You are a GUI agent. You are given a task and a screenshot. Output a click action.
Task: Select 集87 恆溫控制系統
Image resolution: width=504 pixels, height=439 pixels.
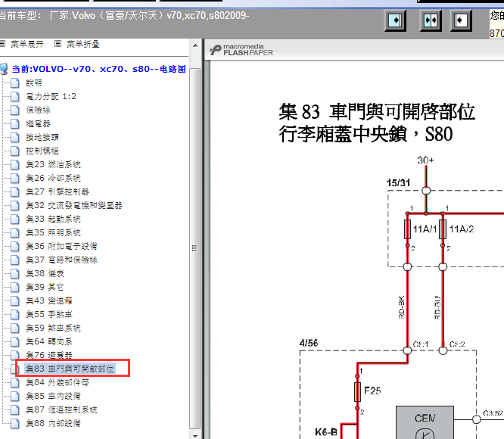[x=62, y=409]
